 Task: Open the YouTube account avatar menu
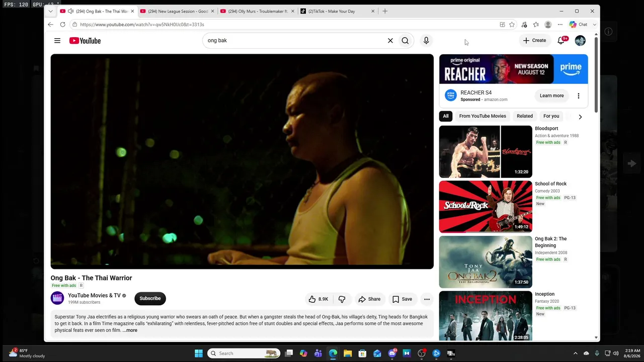coord(580,41)
